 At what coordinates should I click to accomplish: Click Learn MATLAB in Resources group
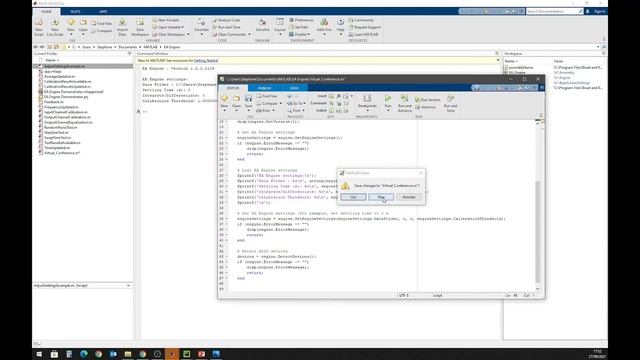[x=363, y=34]
